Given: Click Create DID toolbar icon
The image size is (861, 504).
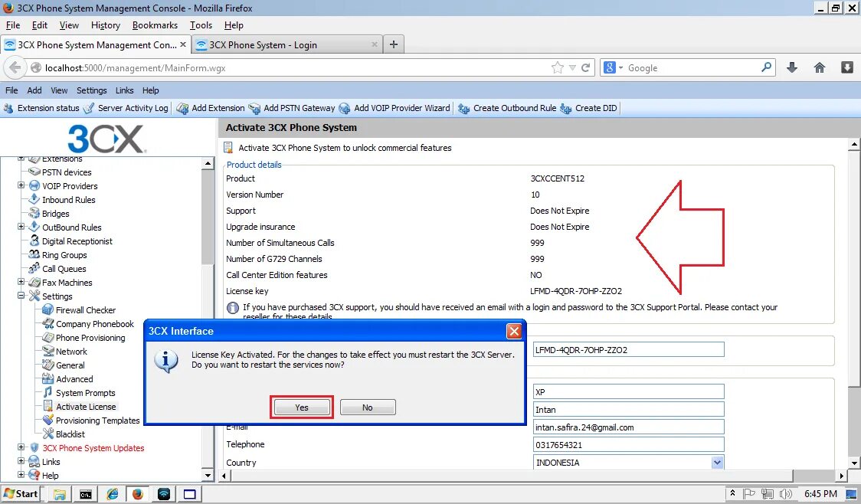Looking at the screenshot, I should [x=566, y=108].
